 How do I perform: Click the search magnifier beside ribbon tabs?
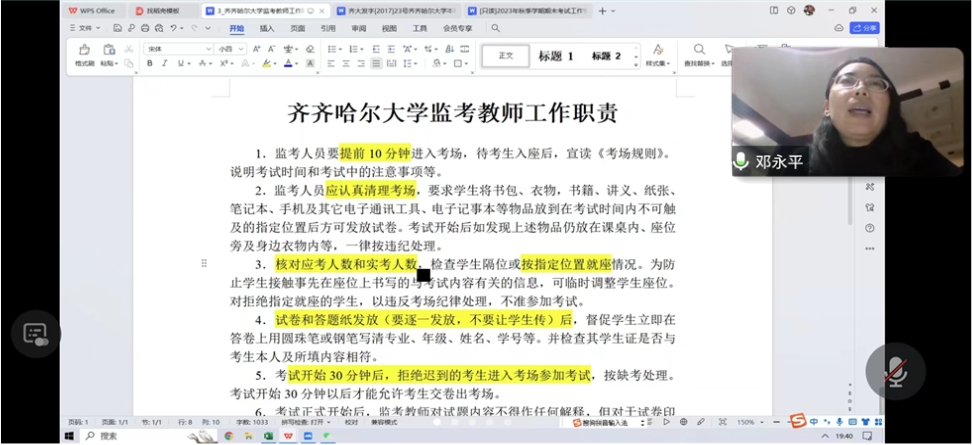(x=495, y=29)
